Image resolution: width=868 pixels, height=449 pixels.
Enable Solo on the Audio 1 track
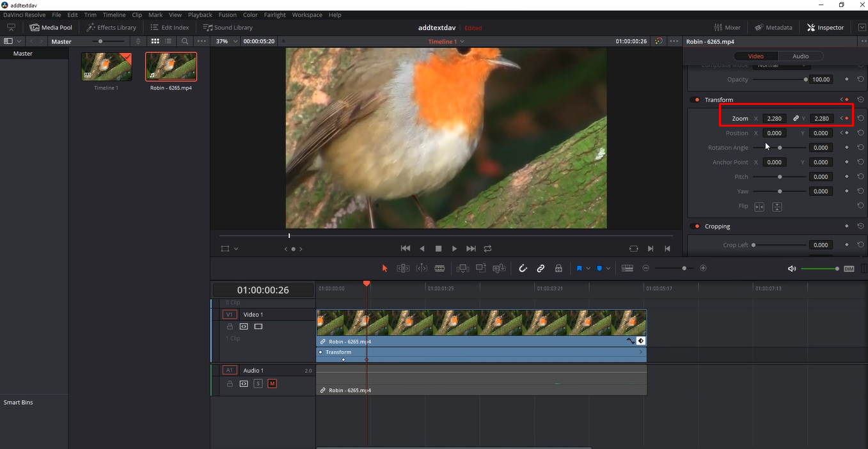[x=258, y=383]
